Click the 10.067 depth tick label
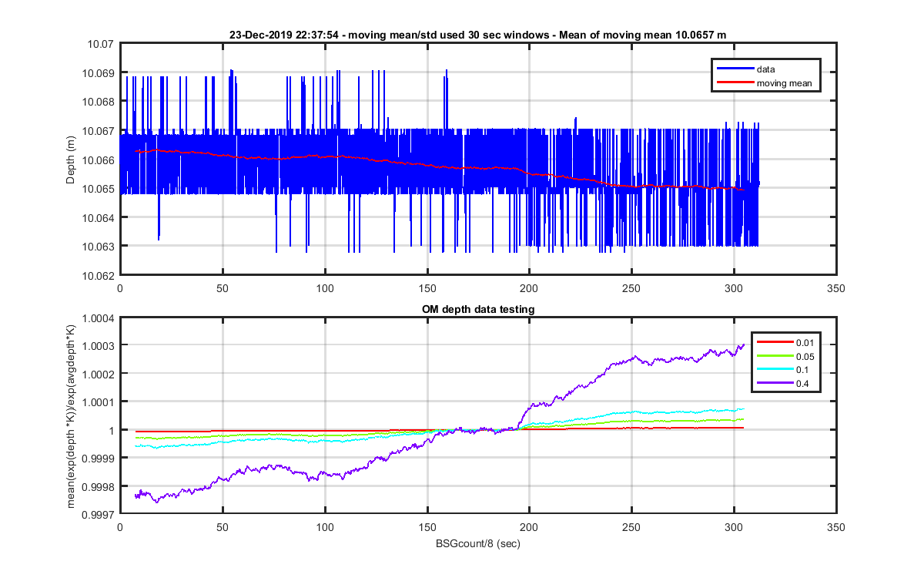 click(x=99, y=130)
